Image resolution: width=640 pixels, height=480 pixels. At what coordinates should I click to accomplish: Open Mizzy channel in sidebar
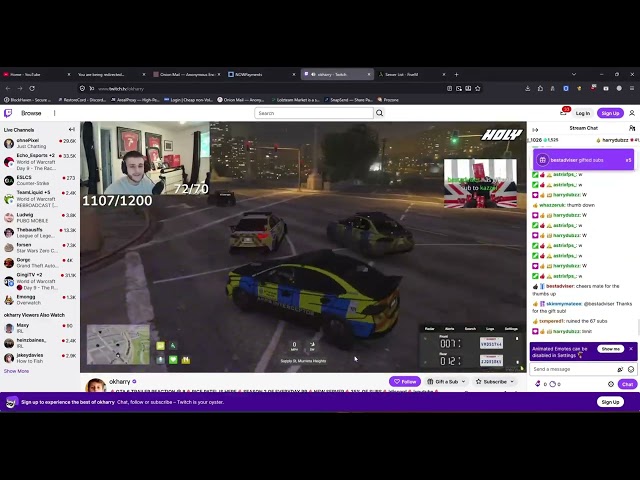[x=40, y=328]
